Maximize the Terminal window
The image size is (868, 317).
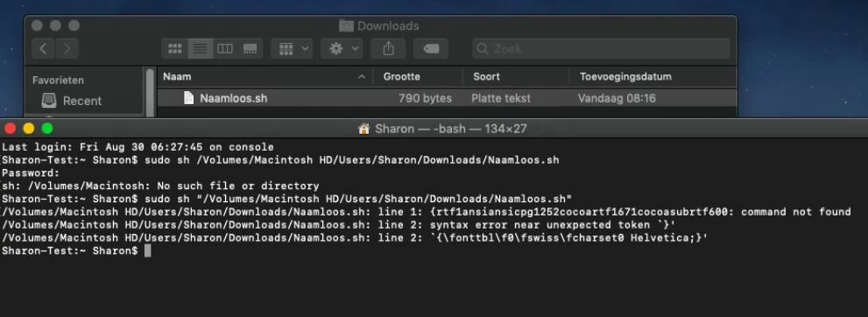(47, 129)
